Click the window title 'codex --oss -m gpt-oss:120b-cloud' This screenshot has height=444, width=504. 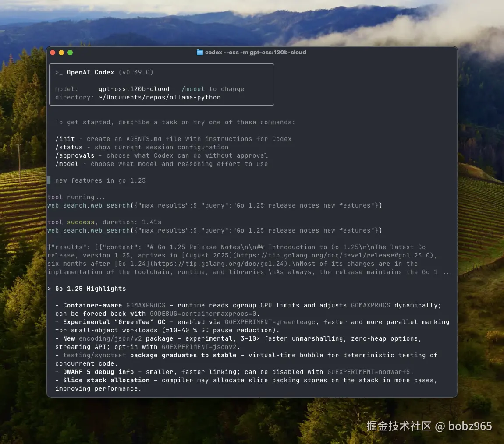[256, 53]
